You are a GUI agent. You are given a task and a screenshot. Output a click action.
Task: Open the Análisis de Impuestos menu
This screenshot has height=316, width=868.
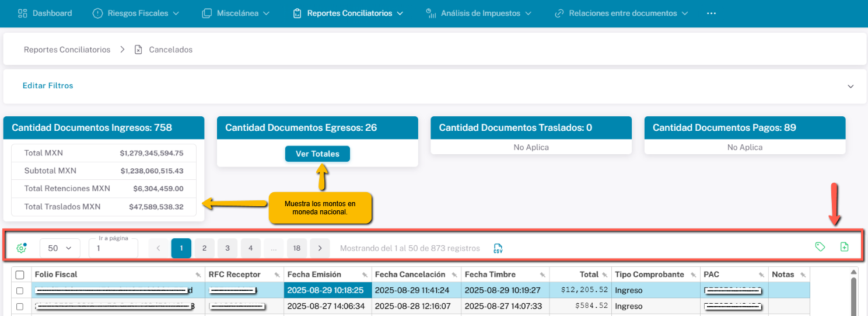point(479,13)
